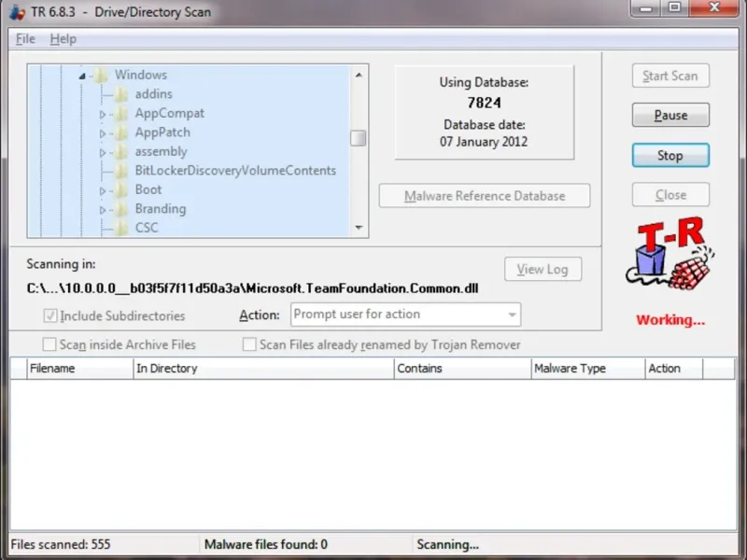Screen dimensions: 747x560
Task: Select the BitLockerDiscoveryVolumeContents tree entry
Action: click(x=235, y=171)
